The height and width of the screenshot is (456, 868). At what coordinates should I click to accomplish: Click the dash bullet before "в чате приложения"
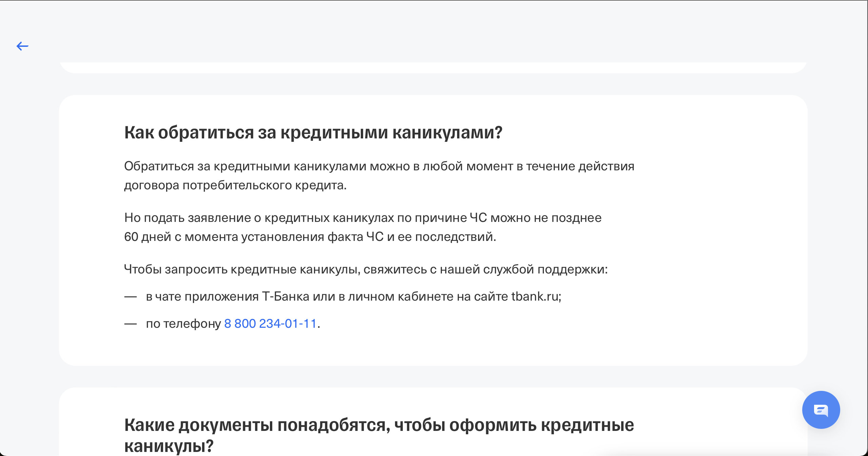click(x=130, y=297)
